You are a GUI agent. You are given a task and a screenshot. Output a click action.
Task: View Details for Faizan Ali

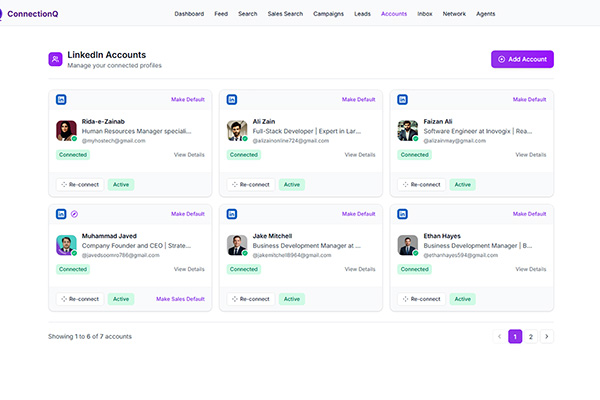[x=531, y=155]
